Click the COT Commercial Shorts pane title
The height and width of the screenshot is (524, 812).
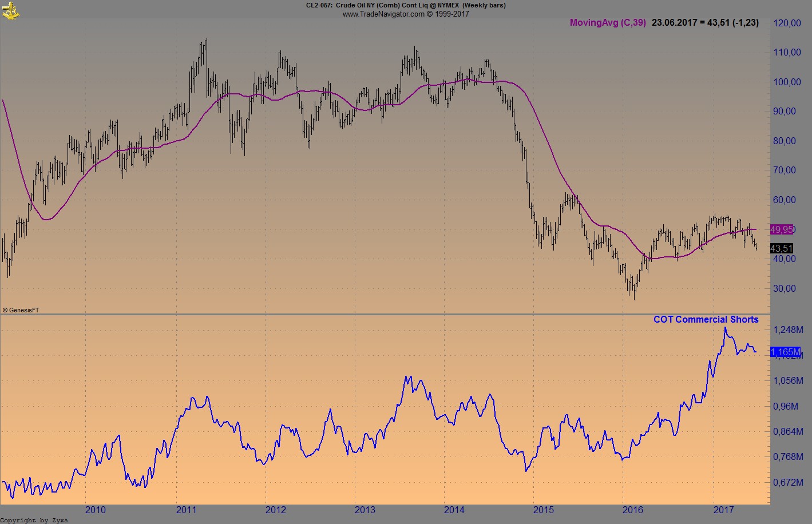706,319
